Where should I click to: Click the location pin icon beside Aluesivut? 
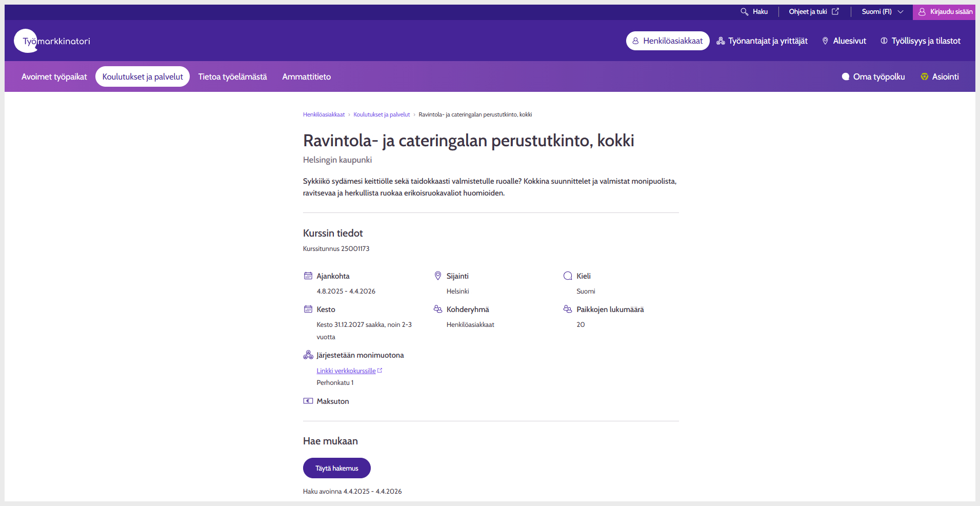coord(825,41)
